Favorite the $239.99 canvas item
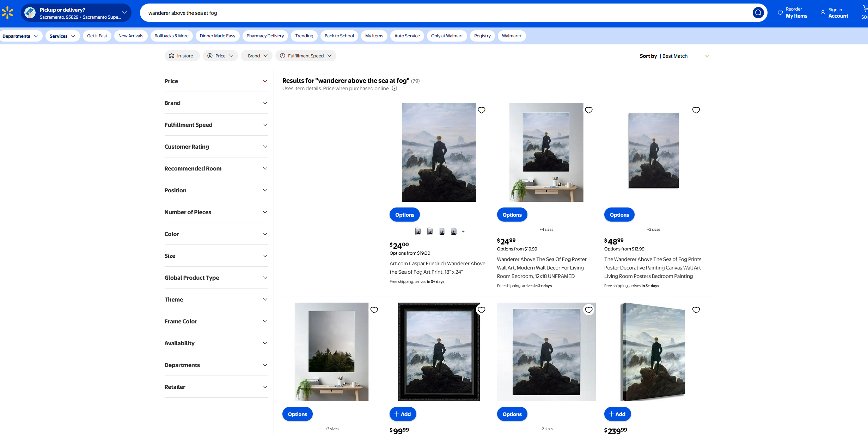The width and height of the screenshot is (868, 434). 696,310
